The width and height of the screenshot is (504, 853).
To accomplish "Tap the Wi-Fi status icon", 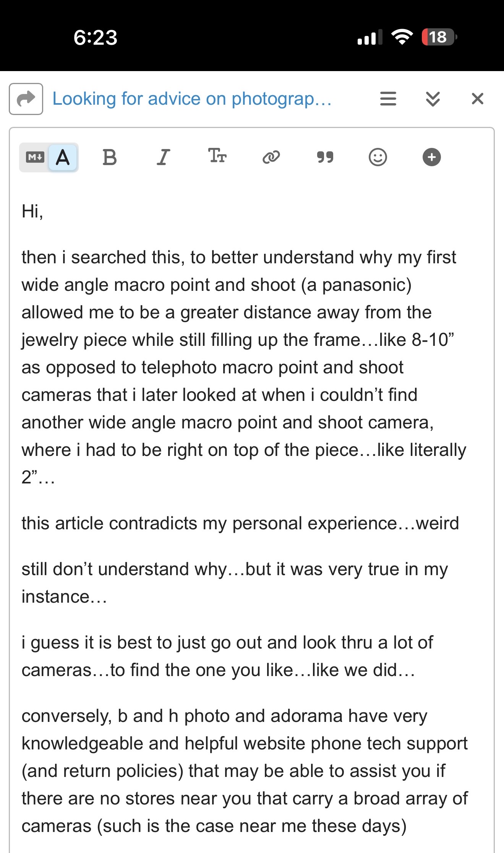I will [402, 37].
